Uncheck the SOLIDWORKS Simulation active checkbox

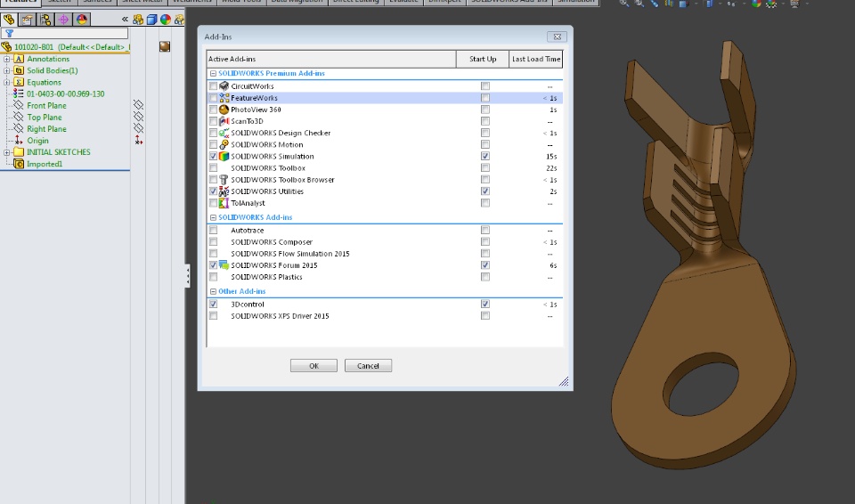(x=213, y=156)
